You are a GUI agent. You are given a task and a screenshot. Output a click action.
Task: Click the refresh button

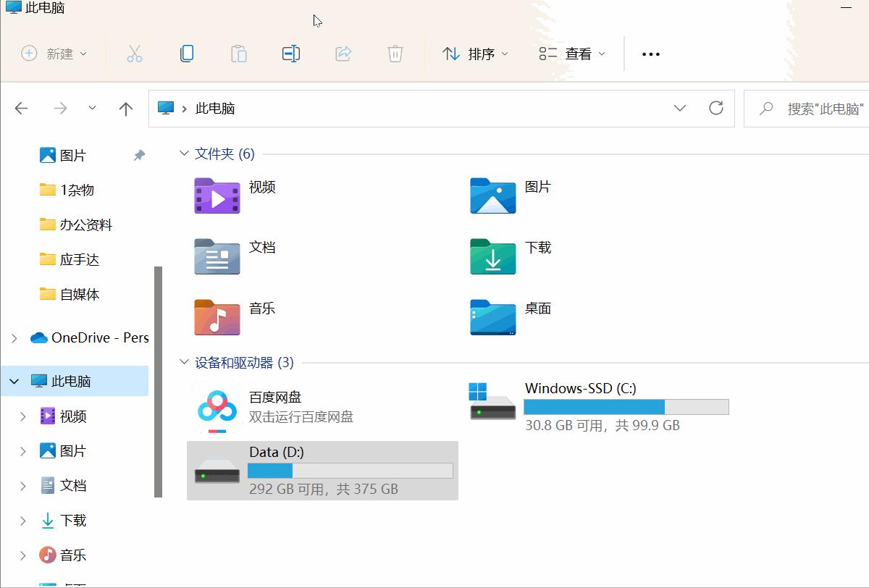click(x=716, y=108)
